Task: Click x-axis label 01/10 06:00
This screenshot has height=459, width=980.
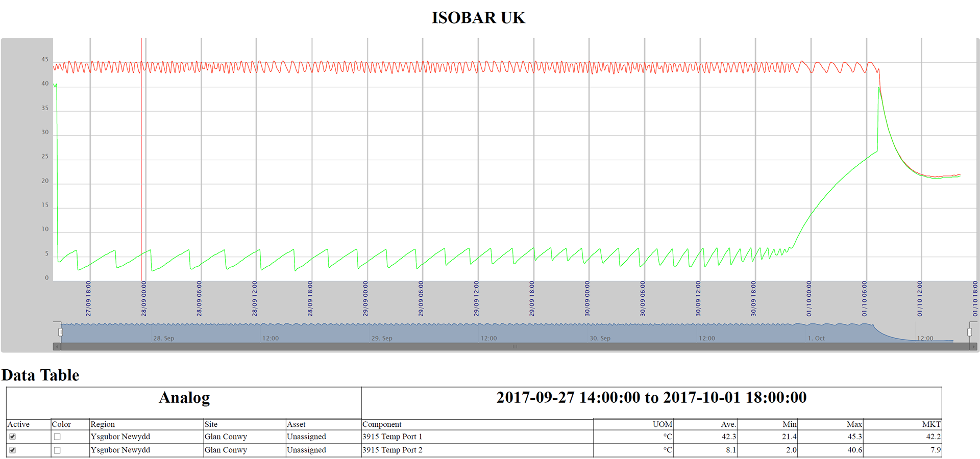Action: point(865,299)
